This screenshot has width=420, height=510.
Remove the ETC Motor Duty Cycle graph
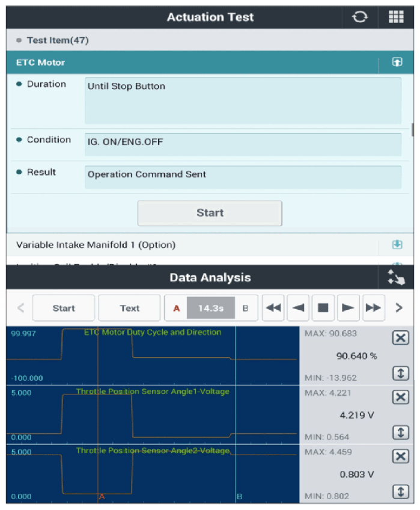[400, 337]
